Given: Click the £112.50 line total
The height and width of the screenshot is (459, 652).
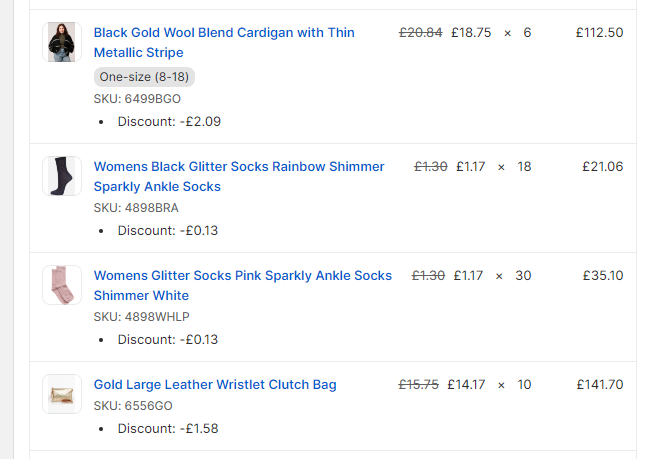Looking at the screenshot, I should 599,33.
